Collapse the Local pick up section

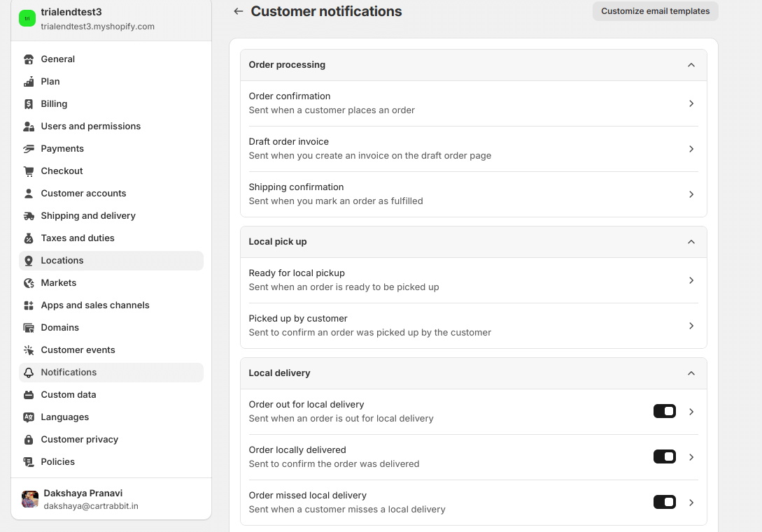[691, 242]
